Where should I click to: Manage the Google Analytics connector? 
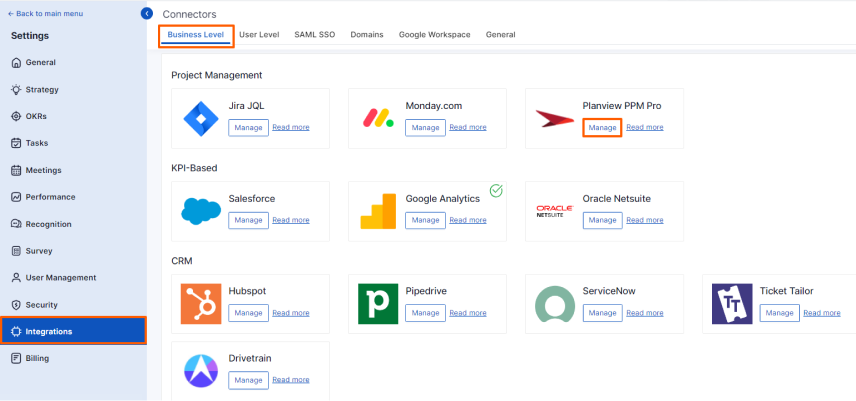425,220
